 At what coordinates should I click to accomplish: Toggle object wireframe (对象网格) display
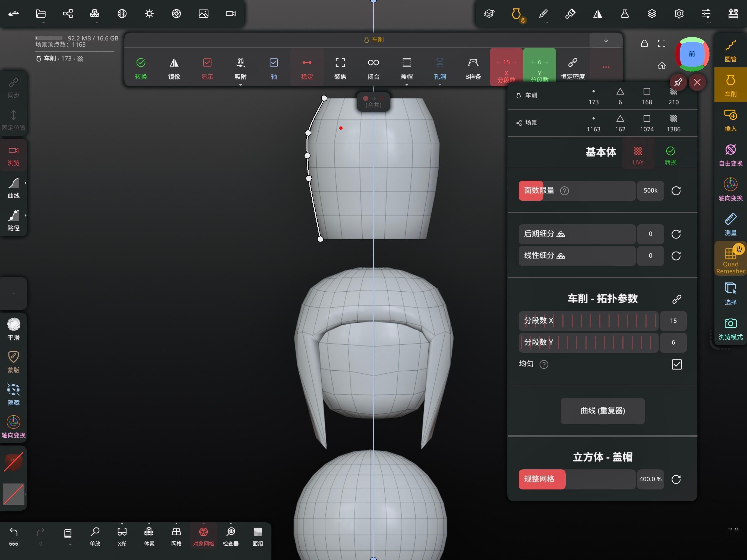[203, 537]
